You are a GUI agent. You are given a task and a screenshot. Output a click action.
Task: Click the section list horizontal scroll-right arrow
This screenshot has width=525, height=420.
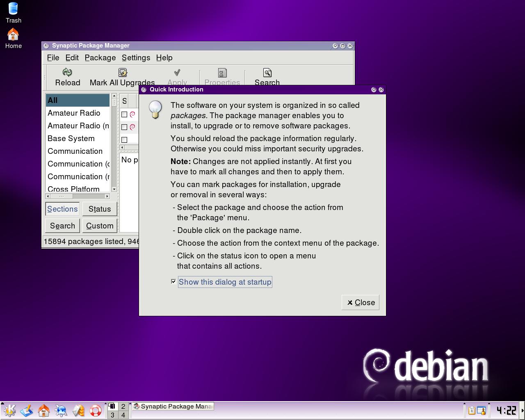pos(107,196)
